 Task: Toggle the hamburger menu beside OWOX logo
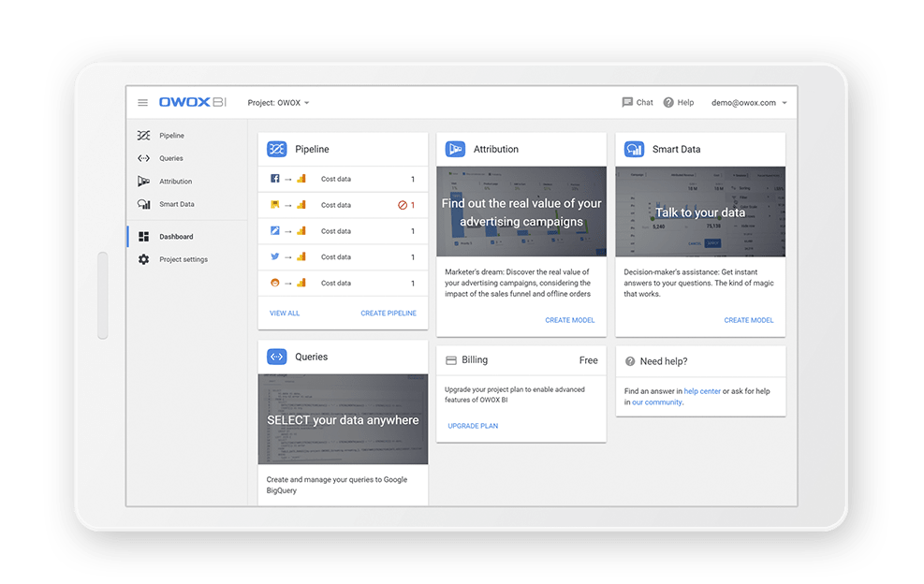point(142,103)
